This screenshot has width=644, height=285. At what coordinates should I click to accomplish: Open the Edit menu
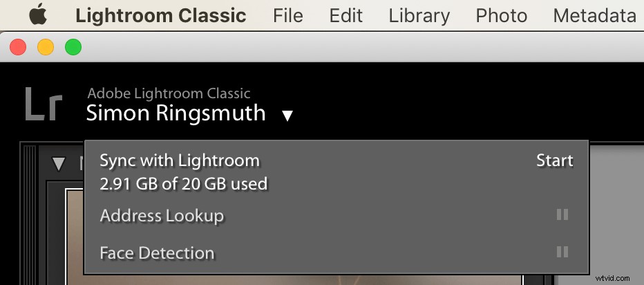click(345, 16)
